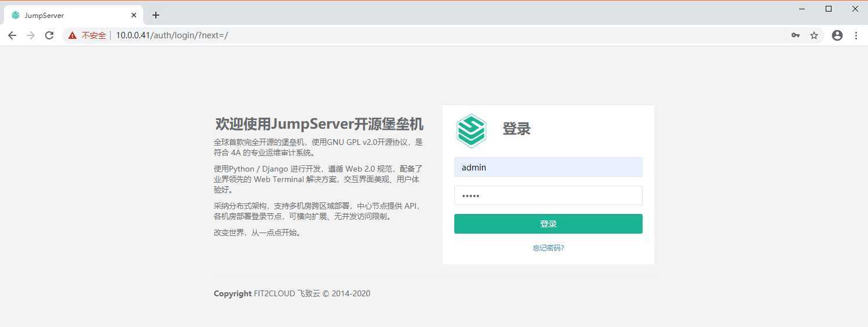Focus the password field

coord(548,195)
